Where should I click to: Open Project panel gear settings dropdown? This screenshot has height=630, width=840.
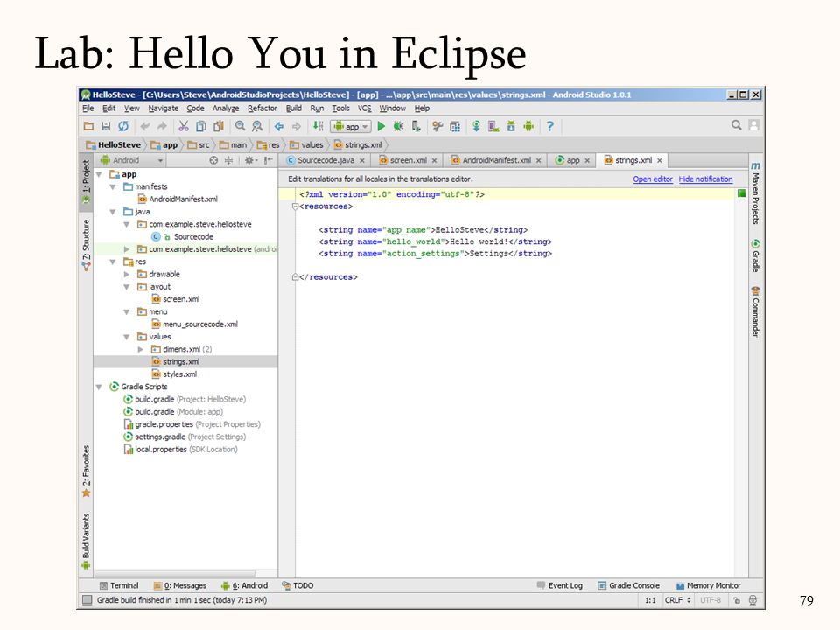point(250,160)
